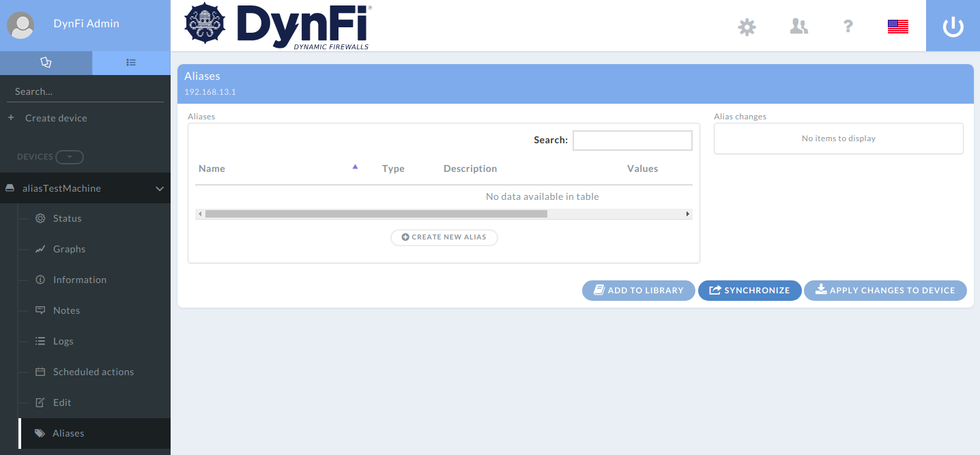
Task: Click the DynFi octopus logo
Action: point(205,25)
